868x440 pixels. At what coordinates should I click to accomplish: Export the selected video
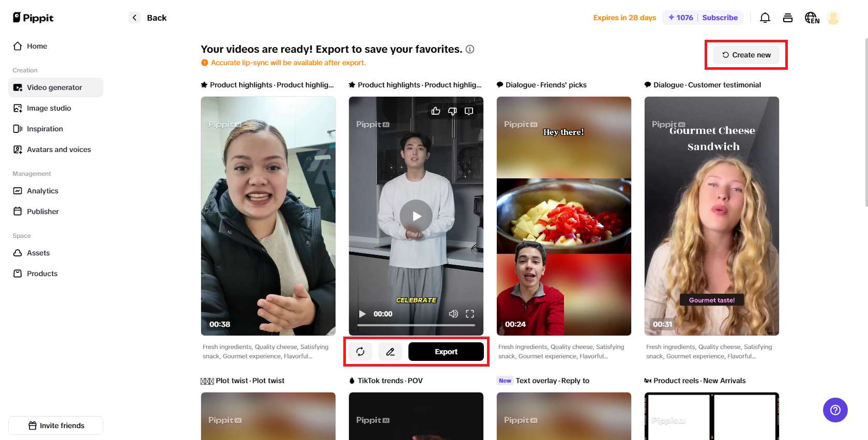point(446,352)
